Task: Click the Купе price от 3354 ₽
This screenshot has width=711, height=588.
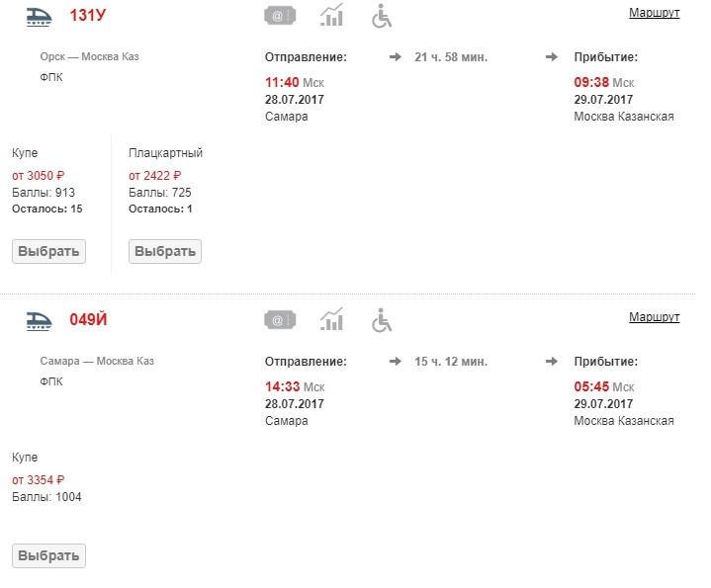Action: tap(39, 479)
